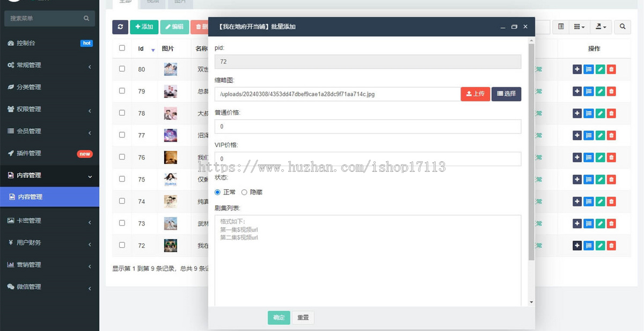Edit row 77 with pencil icon
Screen dimensions: 644x331
(x=600, y=135)
